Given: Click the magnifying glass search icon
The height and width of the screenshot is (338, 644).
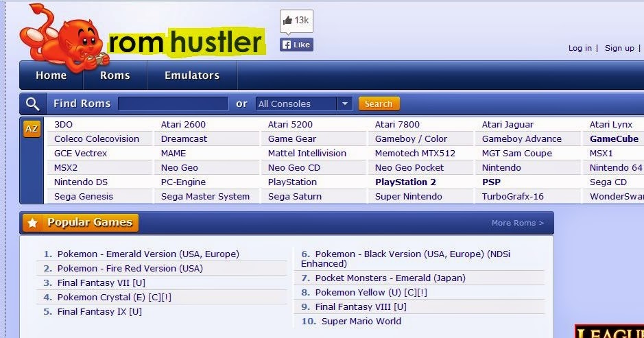Looking at the screenshot, I should (32, 104).
